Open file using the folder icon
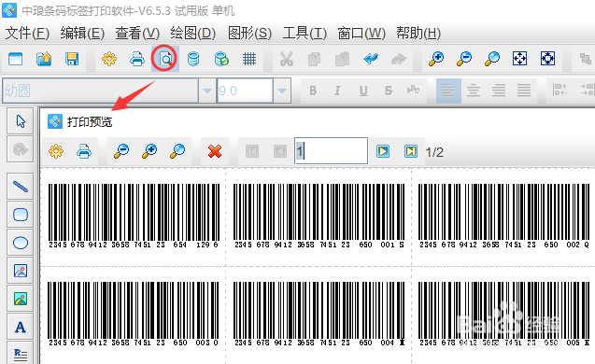595x364 pixels. click(x=44, y=59)
